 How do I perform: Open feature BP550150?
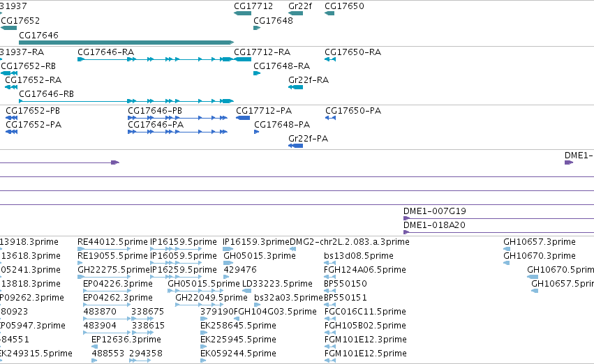(329, 291)
